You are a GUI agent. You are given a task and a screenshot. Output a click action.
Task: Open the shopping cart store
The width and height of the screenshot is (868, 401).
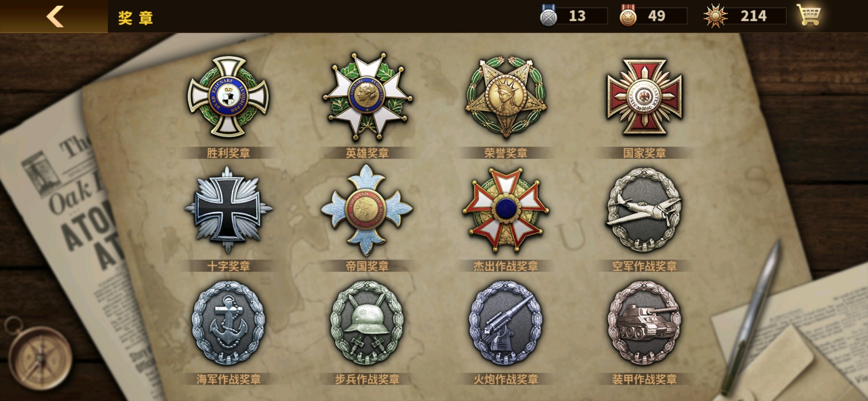coord(809,16)
